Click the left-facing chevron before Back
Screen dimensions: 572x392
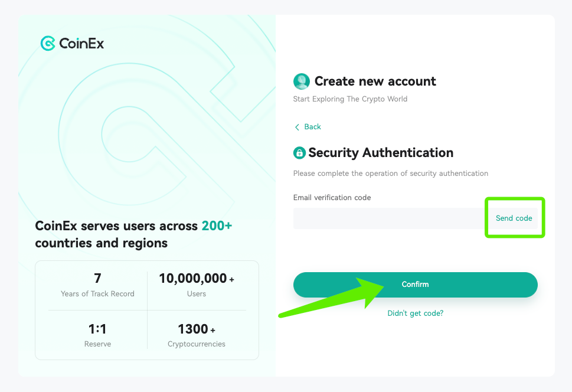tap(296, 127)
